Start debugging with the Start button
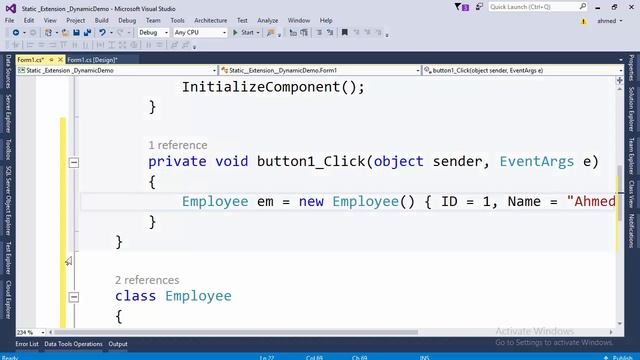 point(243,33)
